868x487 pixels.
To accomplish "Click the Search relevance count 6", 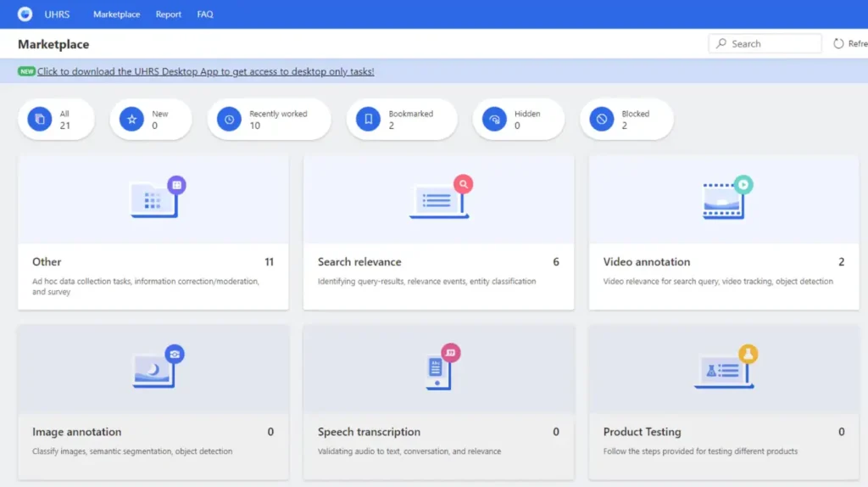I will point(556,261).
